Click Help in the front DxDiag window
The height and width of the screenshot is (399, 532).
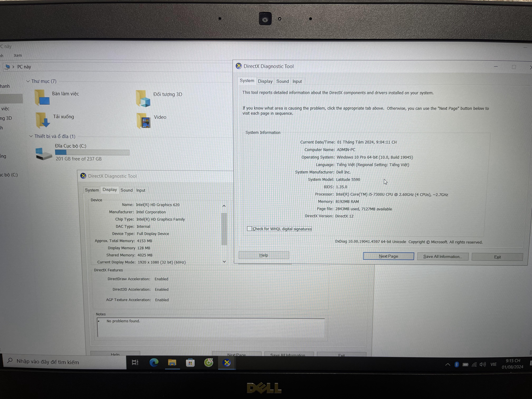coord(264,255)
